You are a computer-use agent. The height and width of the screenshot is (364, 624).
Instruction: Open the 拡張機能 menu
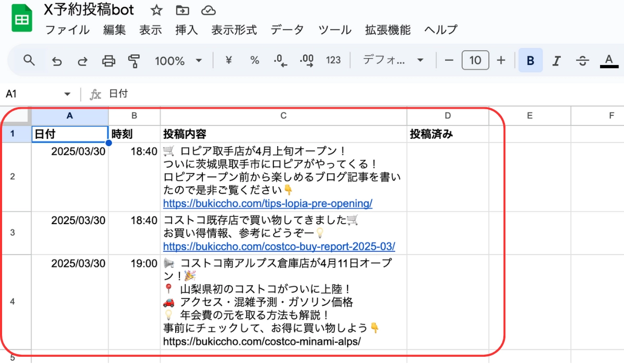(x=388, y=30)
